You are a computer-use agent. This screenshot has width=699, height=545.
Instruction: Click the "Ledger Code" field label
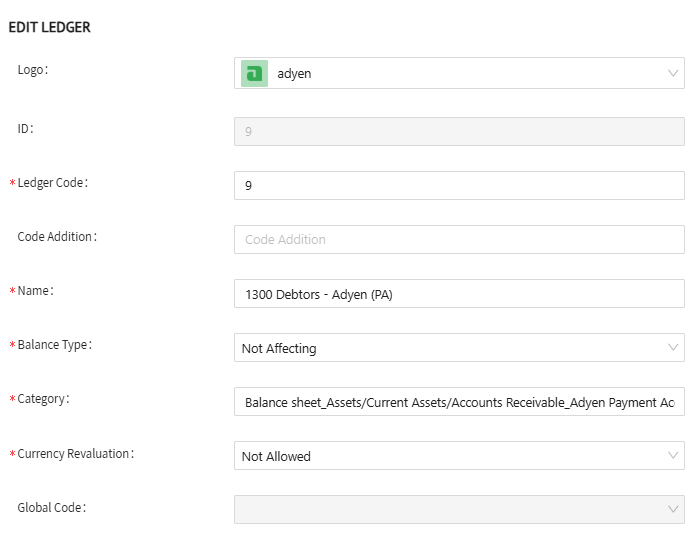[x=52, y=183]
